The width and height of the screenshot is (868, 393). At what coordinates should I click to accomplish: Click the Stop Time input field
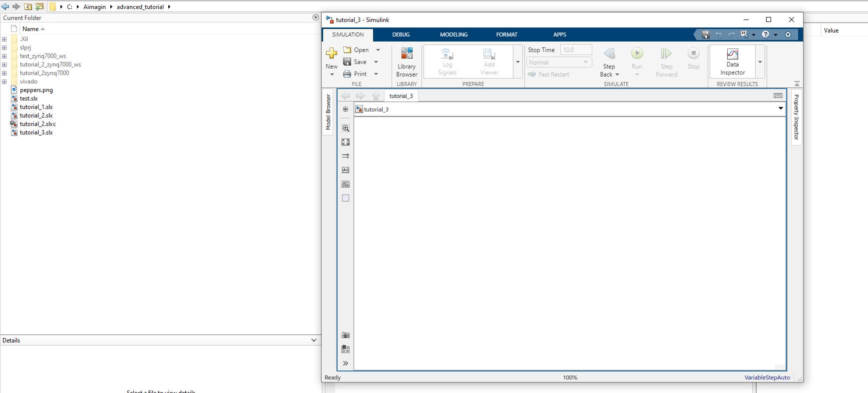coord(576,50)
